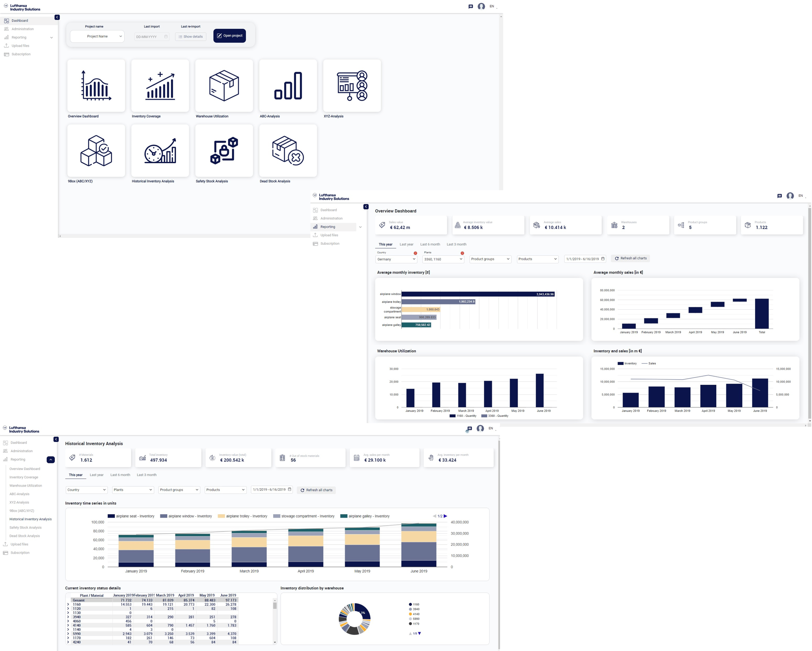Open the XYZ-Analysis tile

tap(352, 86)
